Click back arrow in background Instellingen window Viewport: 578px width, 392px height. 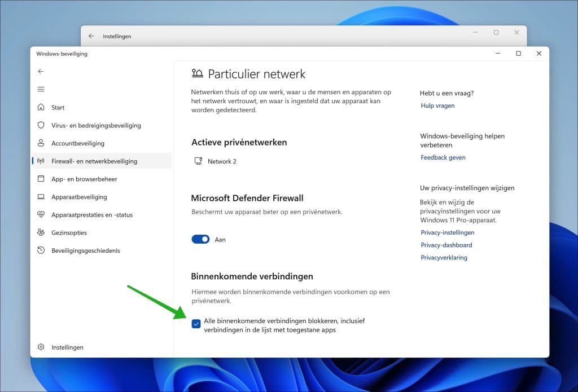(91, 36)
